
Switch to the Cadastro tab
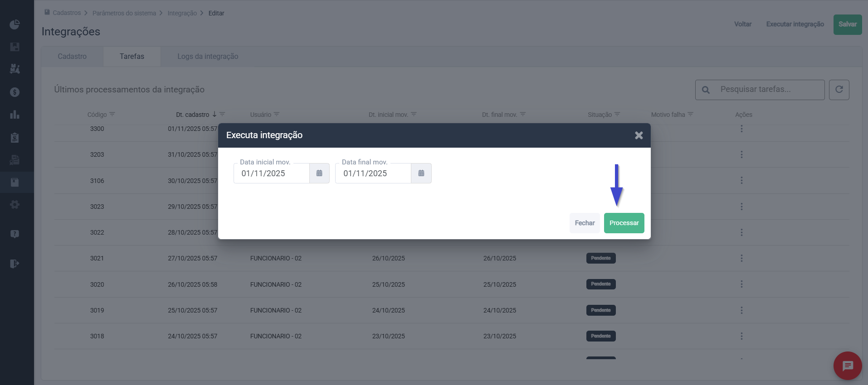(x=72, y=57)
